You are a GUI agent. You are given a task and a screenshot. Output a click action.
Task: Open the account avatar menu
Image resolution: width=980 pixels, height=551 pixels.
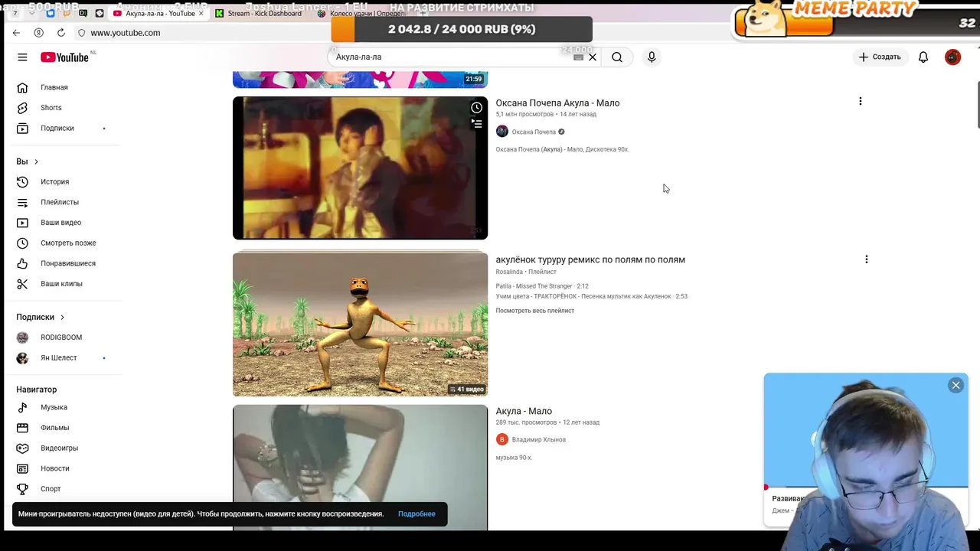(952, 57)
